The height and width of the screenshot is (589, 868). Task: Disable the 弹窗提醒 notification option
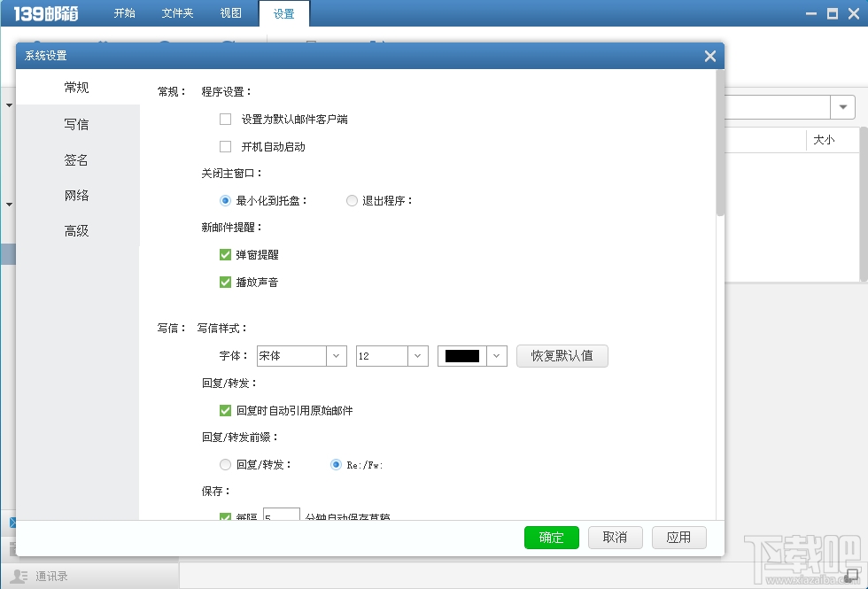226,254
